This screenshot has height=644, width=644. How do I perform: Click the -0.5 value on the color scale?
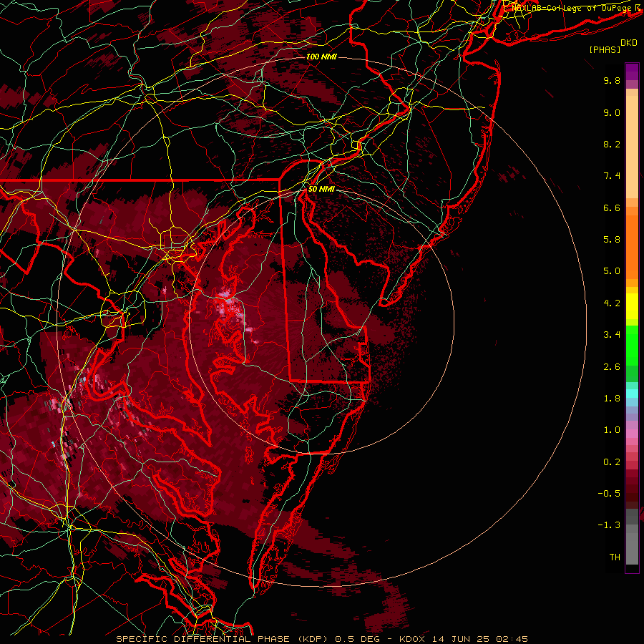pyautogui.click(x=609, y=494)
